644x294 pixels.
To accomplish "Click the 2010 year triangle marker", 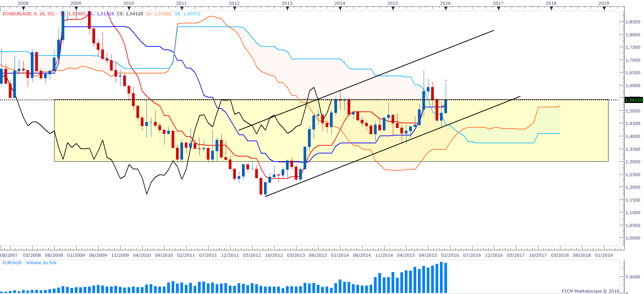I will tap(129, 9).
